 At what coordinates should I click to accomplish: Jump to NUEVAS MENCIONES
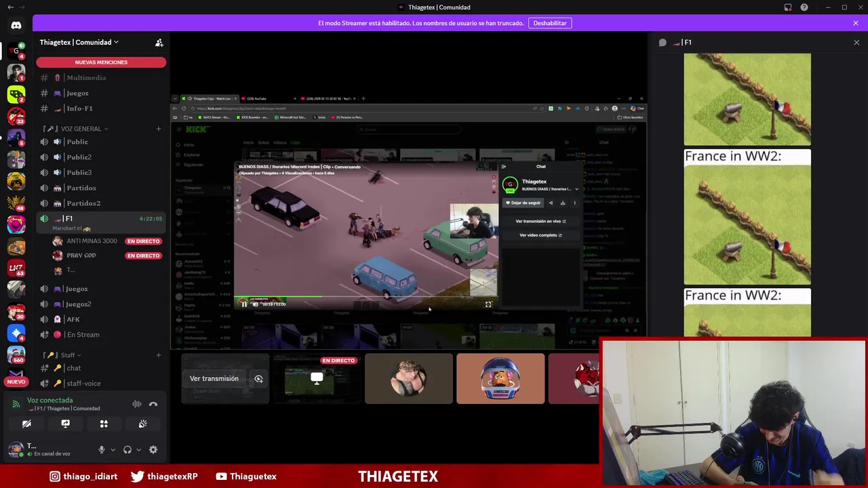pos(101,62)
